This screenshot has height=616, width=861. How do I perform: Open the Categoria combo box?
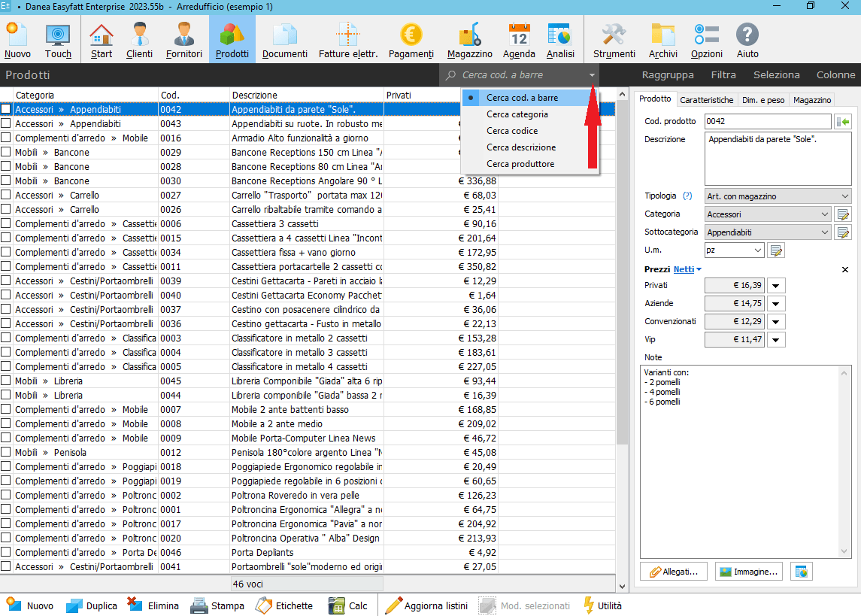pos(768,214)
